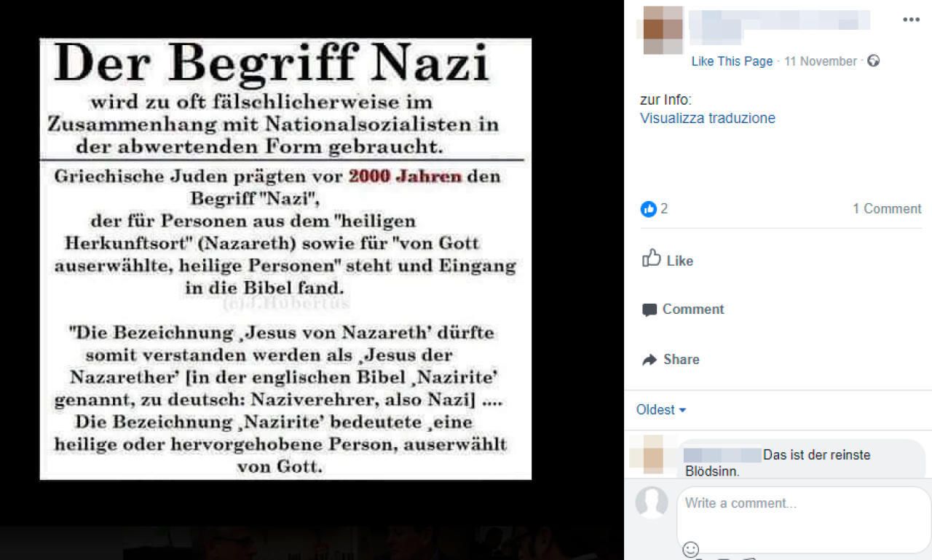Open the page's blurred profile picture

[x=662, y=30]
